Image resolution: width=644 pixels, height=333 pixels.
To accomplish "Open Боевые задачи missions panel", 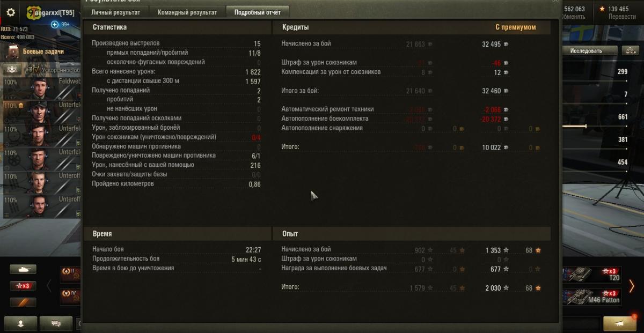I will (36, 51).
